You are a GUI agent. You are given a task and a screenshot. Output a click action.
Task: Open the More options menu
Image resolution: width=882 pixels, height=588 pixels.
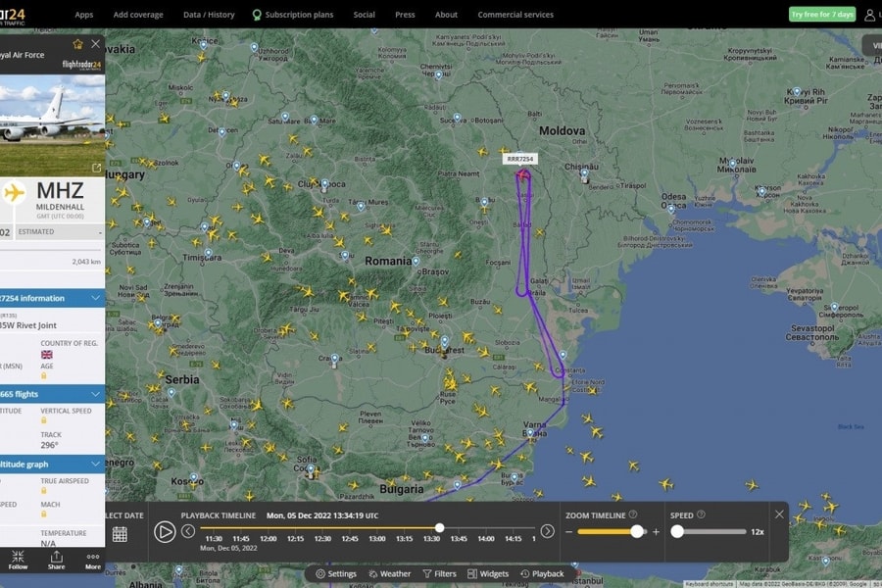pos(93,561)
